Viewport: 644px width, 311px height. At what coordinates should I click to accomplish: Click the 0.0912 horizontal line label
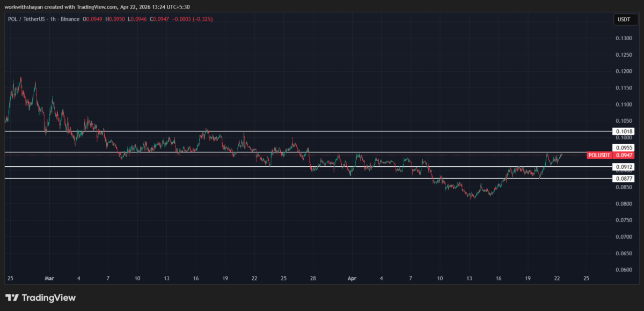tap(624, 167)
